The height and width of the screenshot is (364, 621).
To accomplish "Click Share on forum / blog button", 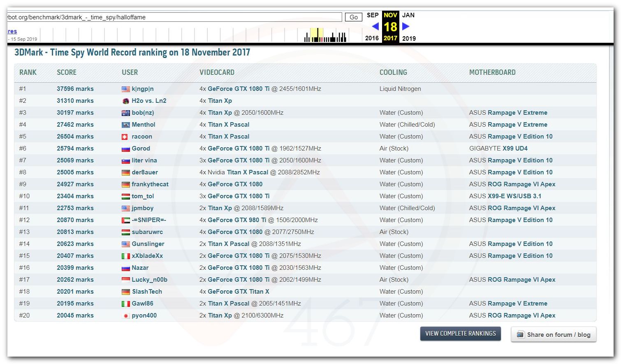I will pyautogui.click(x=554, y=334).
